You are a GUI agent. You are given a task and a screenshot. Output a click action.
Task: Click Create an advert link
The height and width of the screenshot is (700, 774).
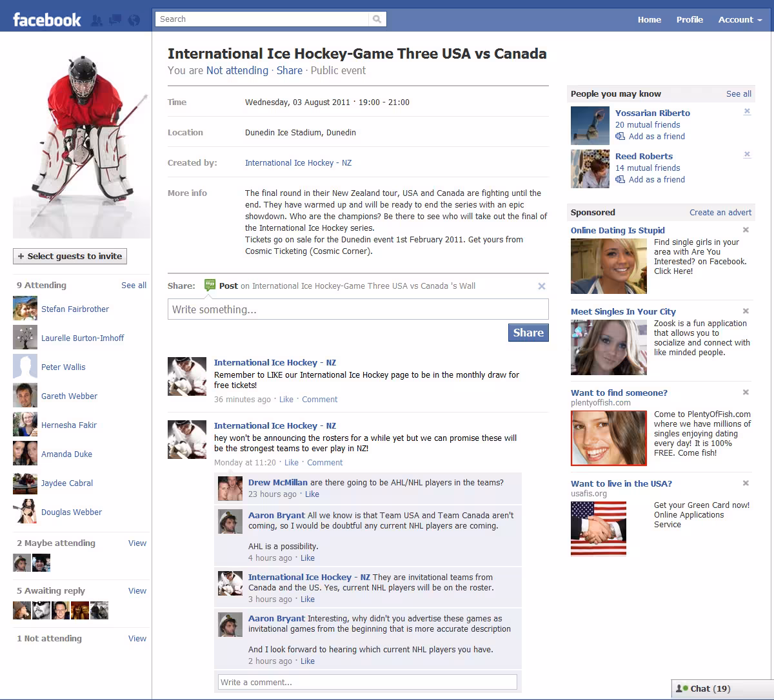(720, 212)
